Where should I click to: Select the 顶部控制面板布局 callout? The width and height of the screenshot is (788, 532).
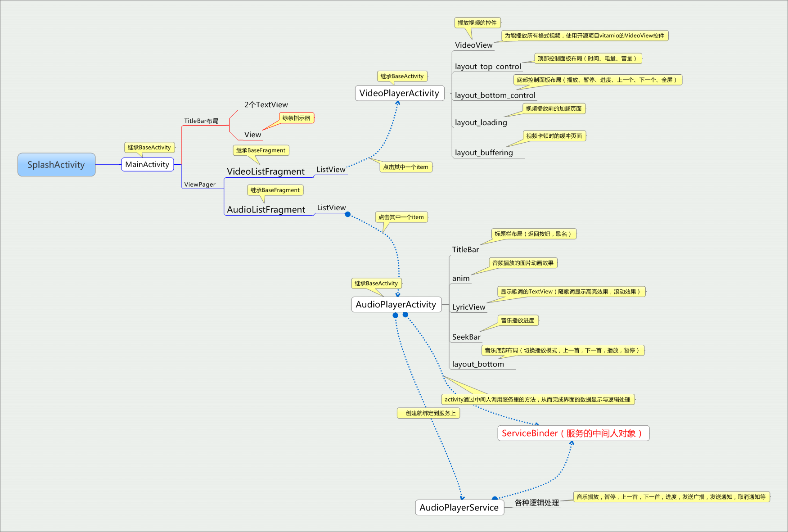click(x=588, y=59)
